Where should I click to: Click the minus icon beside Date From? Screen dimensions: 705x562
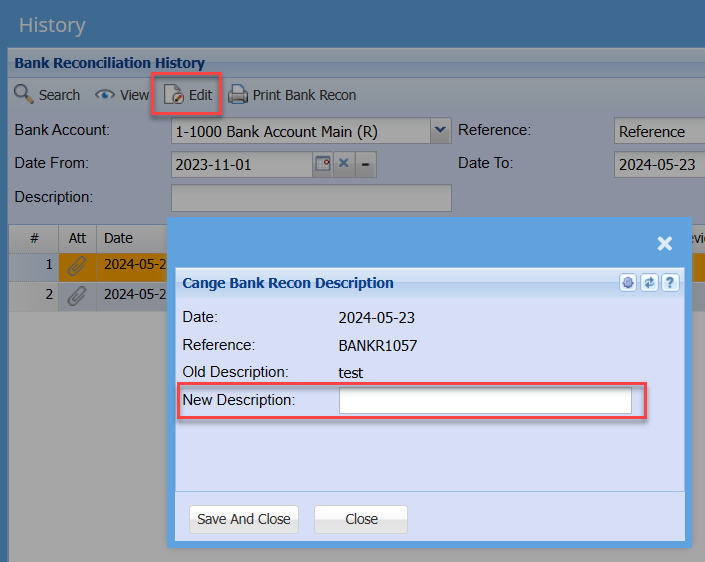point(366,164)
